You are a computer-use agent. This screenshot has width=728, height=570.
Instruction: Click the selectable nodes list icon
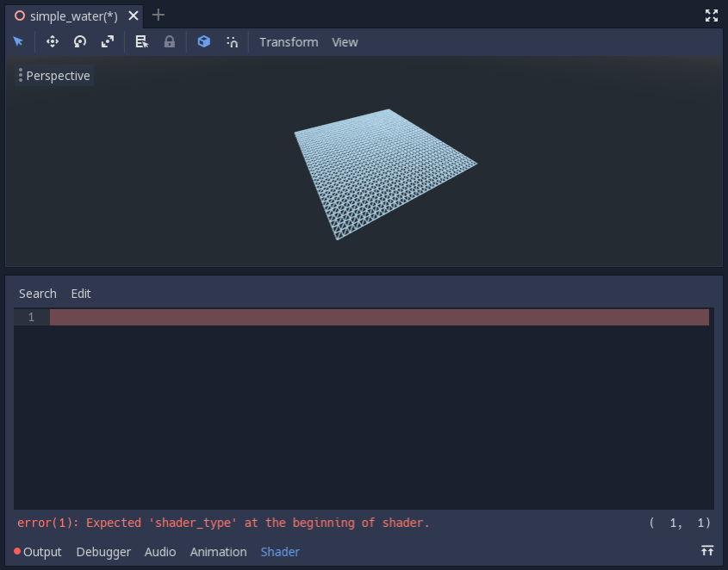click(x=141, y=41)
